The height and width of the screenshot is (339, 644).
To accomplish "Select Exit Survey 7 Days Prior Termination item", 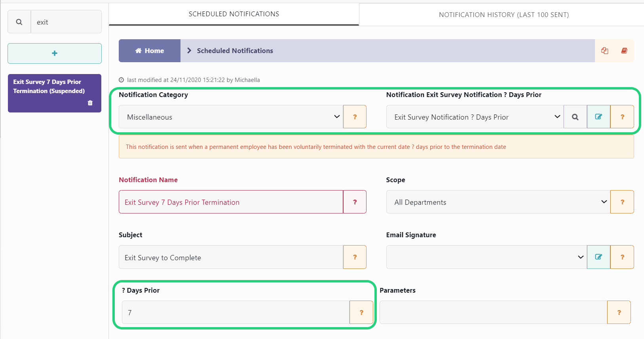I will (x=55, y=93).
